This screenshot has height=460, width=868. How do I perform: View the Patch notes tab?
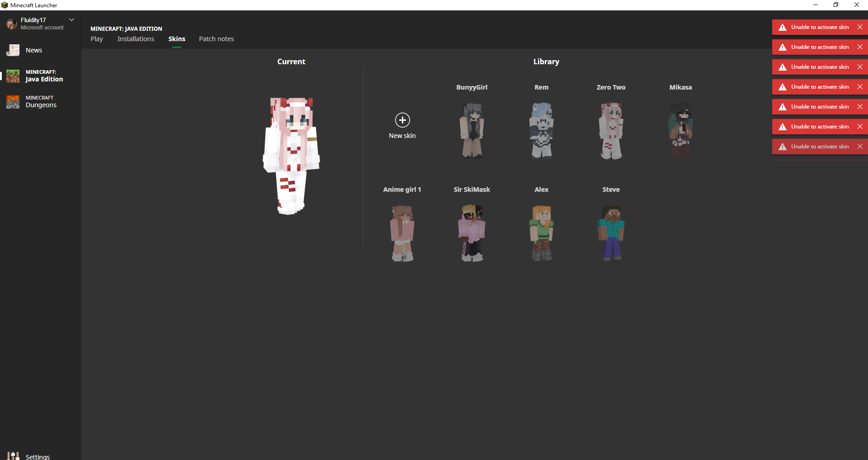(x=217, y=39)
